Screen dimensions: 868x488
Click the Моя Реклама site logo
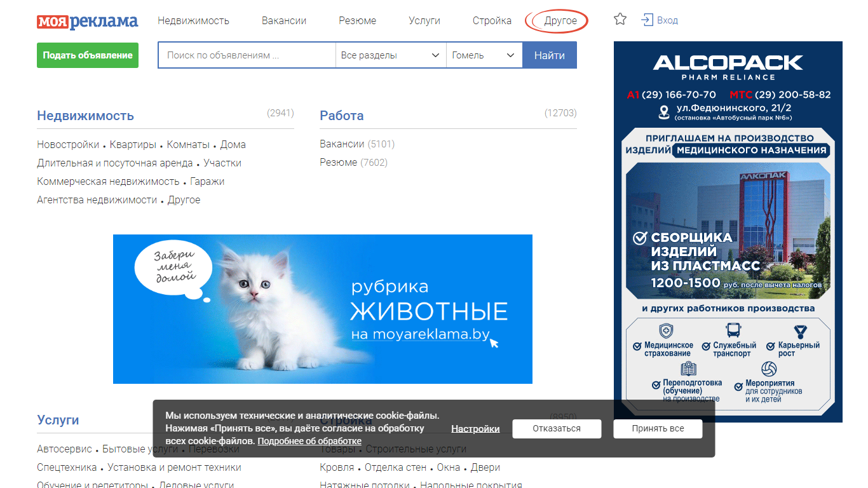click(x=87, y=21)
